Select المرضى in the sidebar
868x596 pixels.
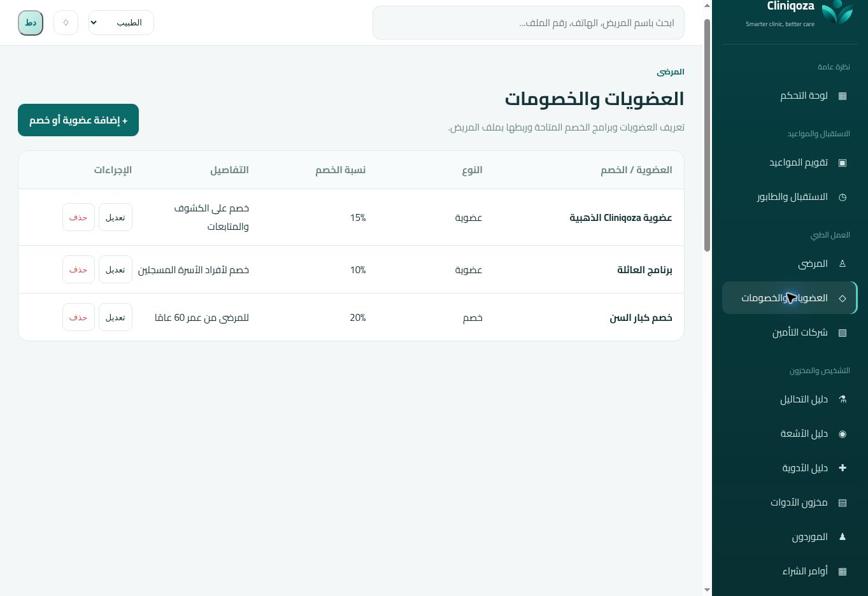790,264
